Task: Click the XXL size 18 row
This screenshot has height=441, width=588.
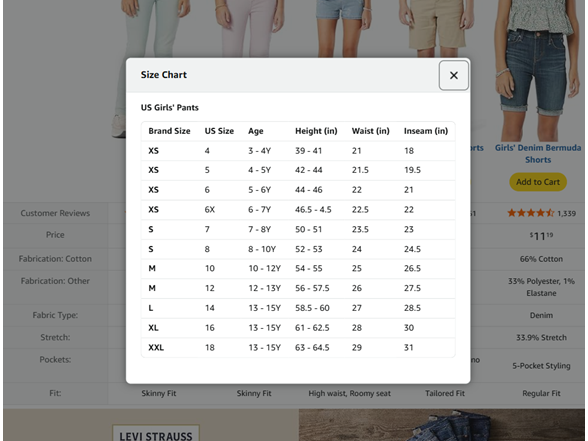Action: 298,347
